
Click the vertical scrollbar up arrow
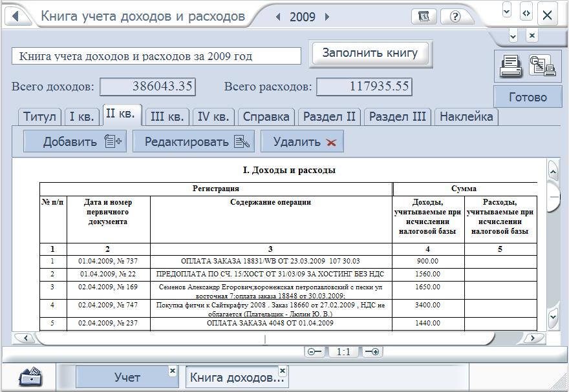pyautogui.click(x=553, y=171)
